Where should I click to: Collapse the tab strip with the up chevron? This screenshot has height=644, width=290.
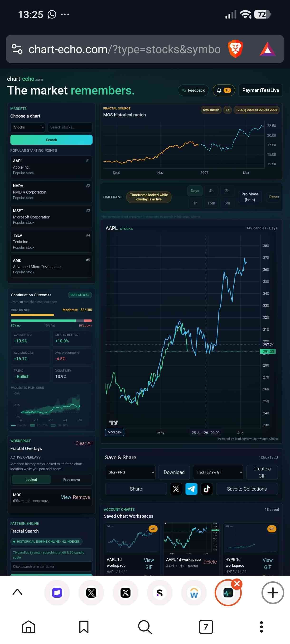[x=17, y=592]
